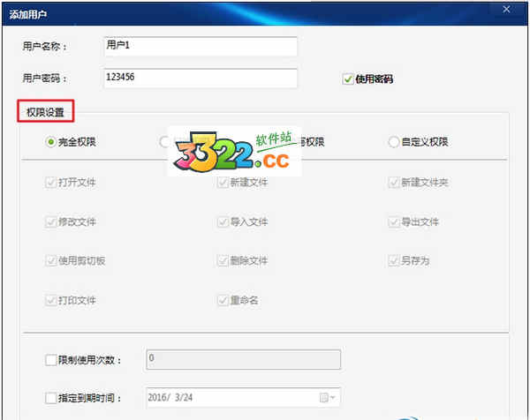Enable the 限制使用次数 checkbox
530x420 pixels.
(x=50, y=360)
